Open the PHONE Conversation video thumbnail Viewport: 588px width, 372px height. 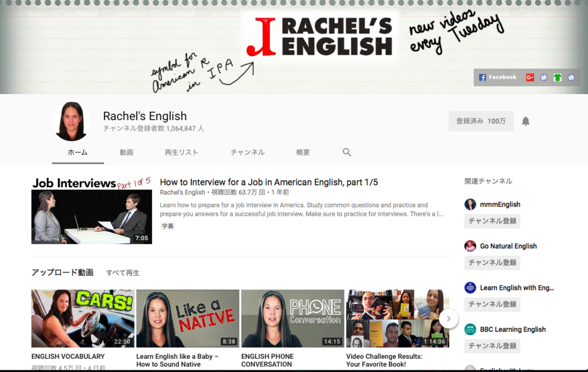292,319
